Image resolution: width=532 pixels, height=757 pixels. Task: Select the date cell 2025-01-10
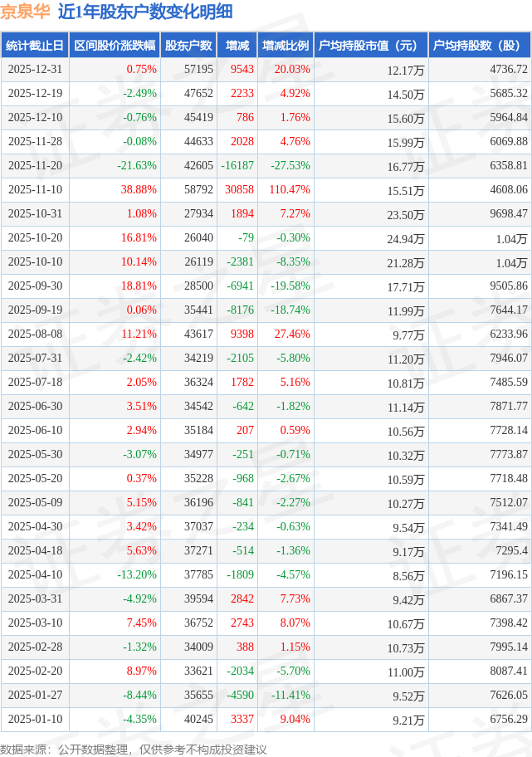coord(35,719)
